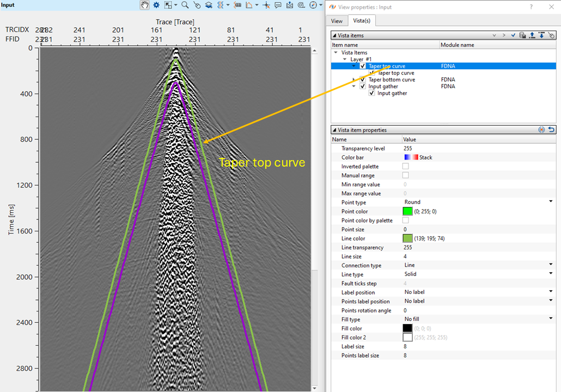Click the move item up arrow icon
Image resolution: width=561 pixels, height=392 pixels.
(x=532, y=35)
